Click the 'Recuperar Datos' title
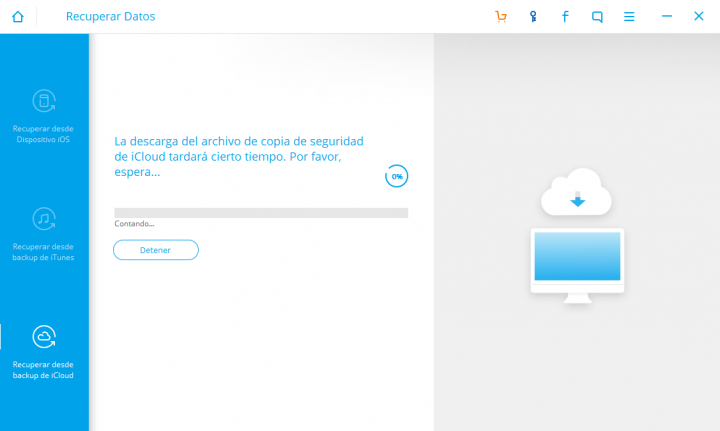This screenshot has height=431, width=720. tap(110, 16)
